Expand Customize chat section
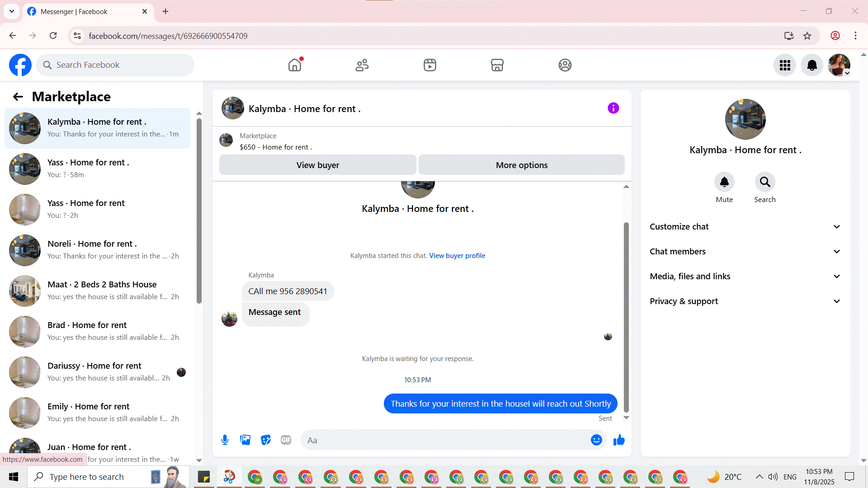Screen dimensions: 868x488 click(x=745, y=227)
